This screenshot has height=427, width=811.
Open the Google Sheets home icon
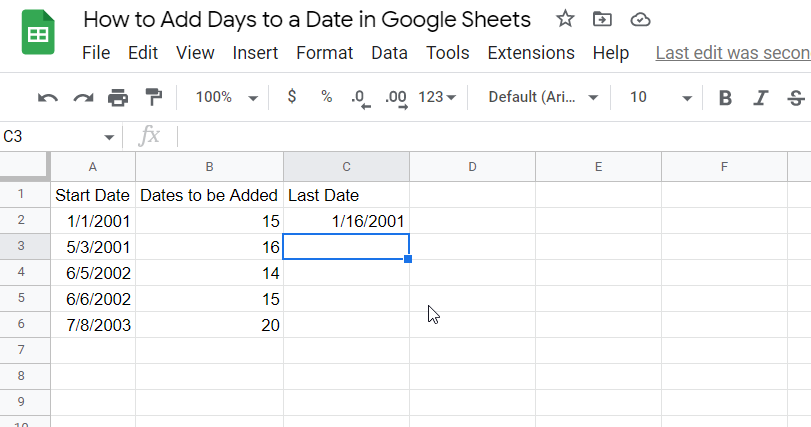38,32
